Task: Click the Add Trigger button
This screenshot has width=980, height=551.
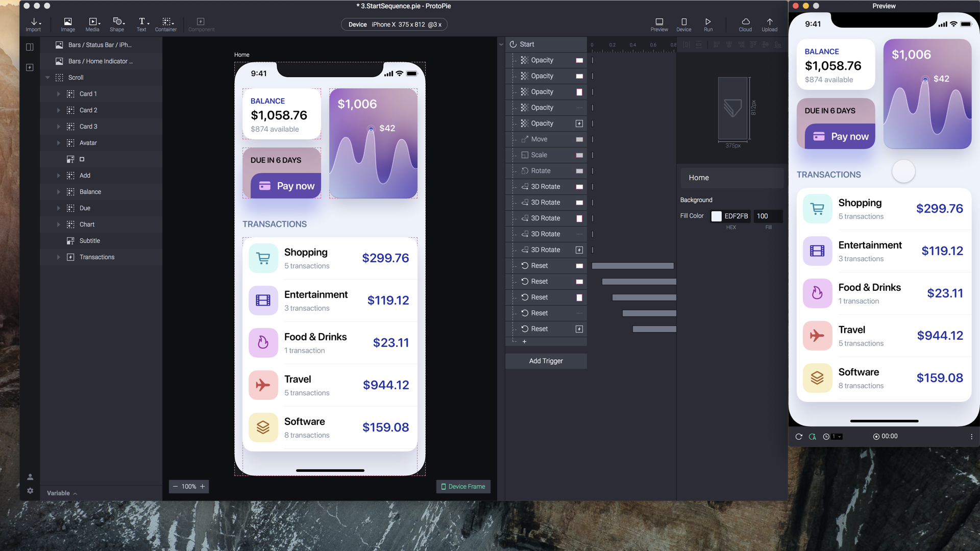Action: (x=546, y=361)
